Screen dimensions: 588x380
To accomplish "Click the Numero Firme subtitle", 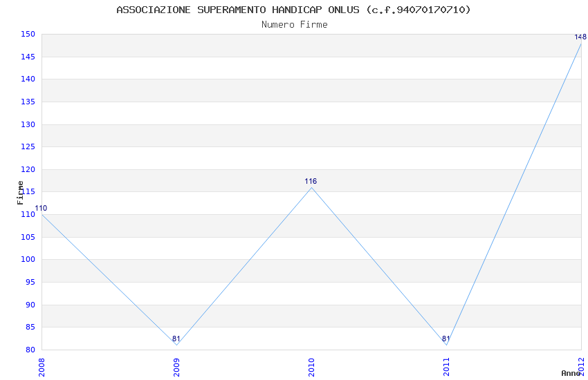I will pos(295,25).
